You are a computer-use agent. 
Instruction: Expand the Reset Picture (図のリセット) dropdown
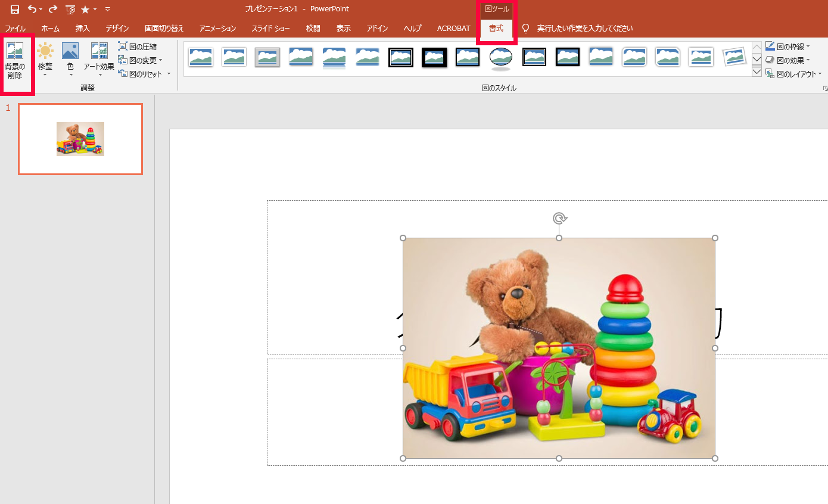tap(169, 74)
